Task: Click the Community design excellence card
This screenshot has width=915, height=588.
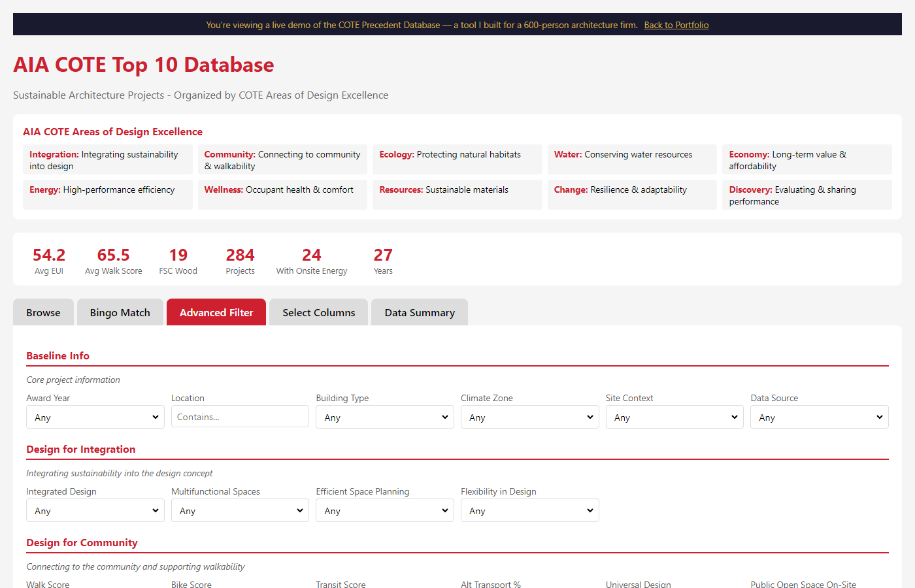Action: (x=282, y=159)
